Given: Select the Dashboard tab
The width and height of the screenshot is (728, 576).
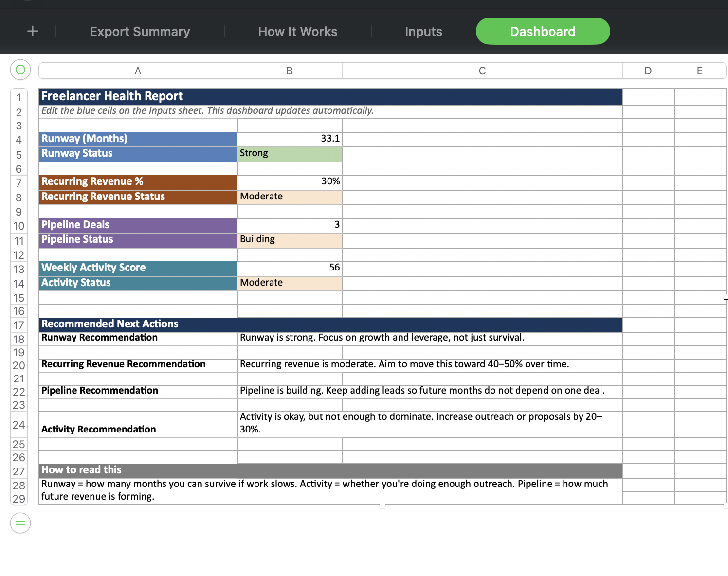Looking at the screenshot, I should [x=542, y=31].
